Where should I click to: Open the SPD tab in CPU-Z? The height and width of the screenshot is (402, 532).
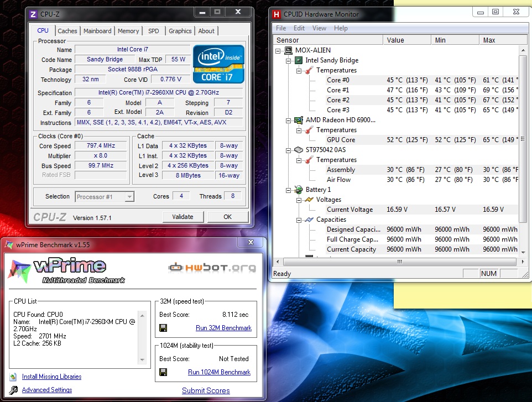153,31
